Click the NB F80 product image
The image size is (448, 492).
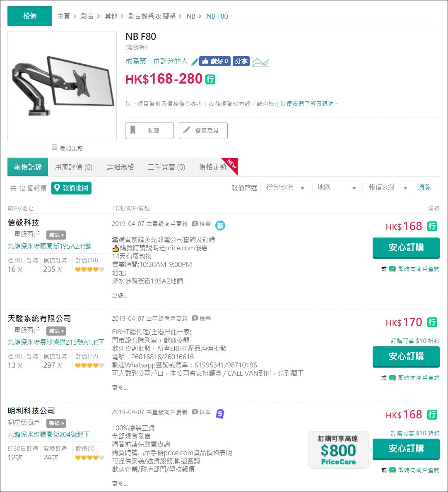(62, 85)
